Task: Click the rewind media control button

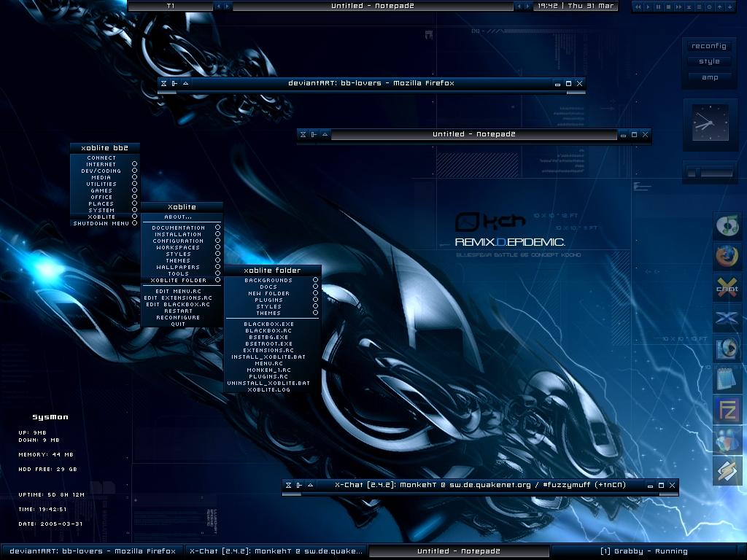Action: pyautogui.click(x=638, y=7)
